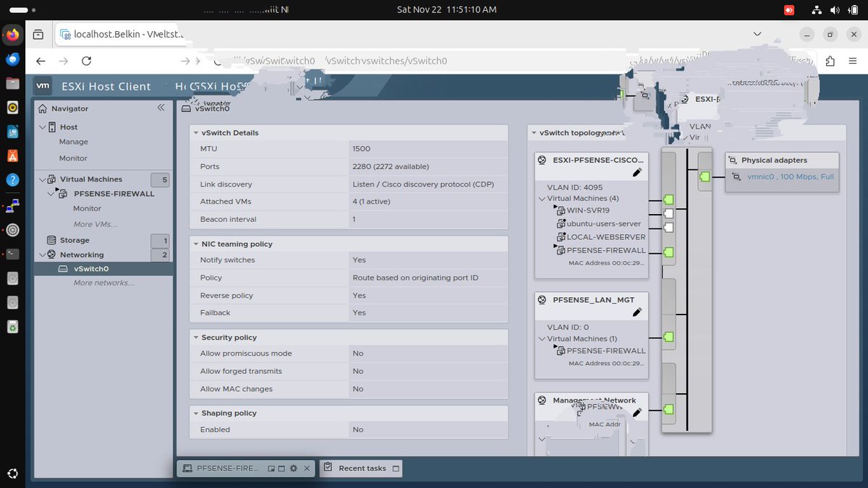Open Firefox extensions puzzle icon
Viewport: 868px width, 488px height.
click(x=830, y=61)
